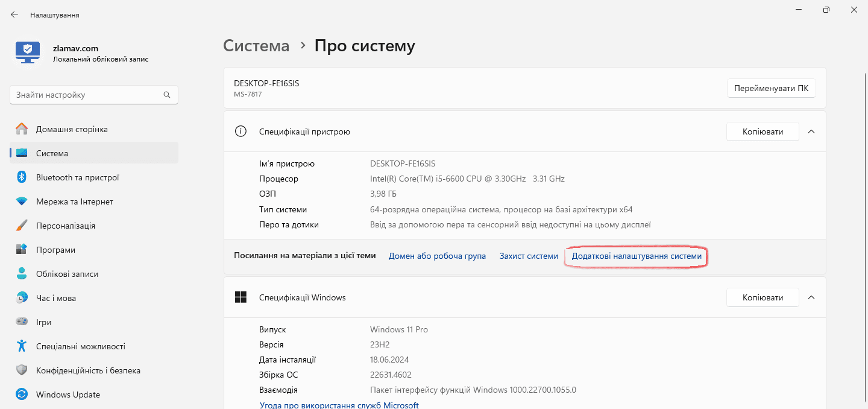Screen dimensions: 868x409
Task: Click OS build 22631.4602 value
Action: (x=391, y=375)
